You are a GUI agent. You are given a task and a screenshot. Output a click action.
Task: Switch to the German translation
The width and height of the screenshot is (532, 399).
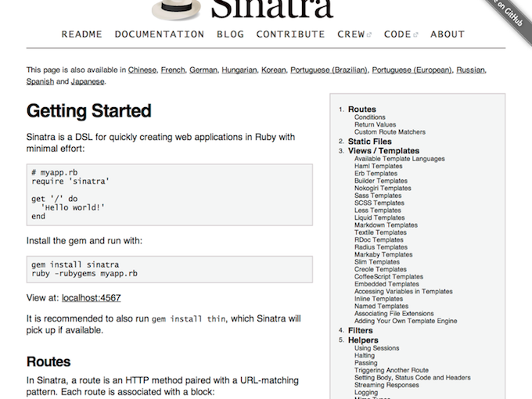tap(203, 70)
